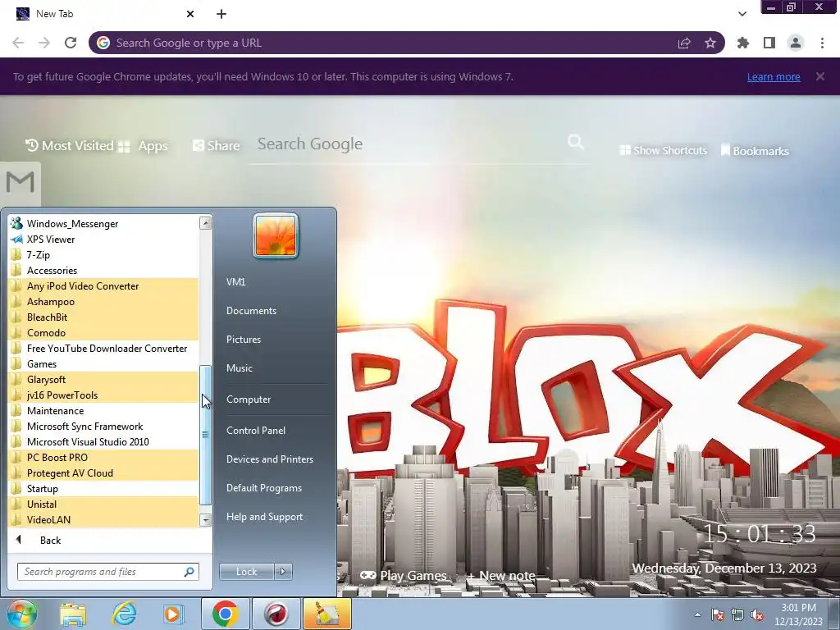Open Microsoft Visual Studio 2010 folder
This screenshot has width=840, height=630.
[103, 442]
